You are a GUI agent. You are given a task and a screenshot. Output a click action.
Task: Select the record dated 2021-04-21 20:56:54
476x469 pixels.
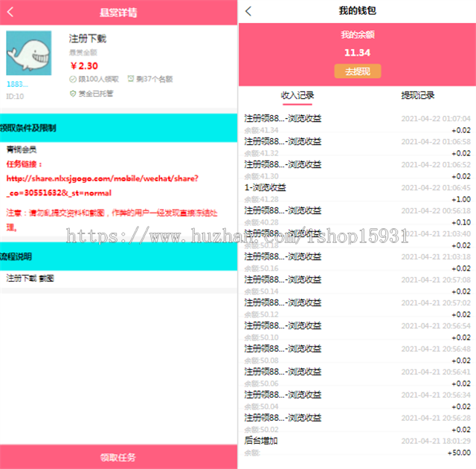coord(357,331)
